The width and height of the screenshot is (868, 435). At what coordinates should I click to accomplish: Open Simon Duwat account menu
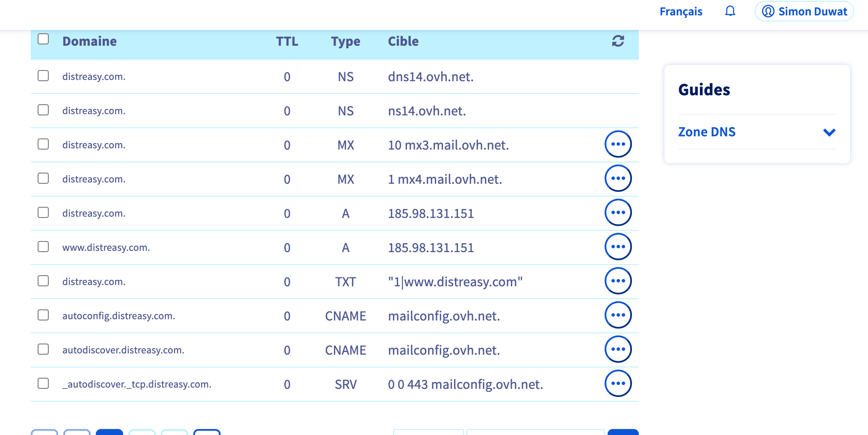pos(804,12)
